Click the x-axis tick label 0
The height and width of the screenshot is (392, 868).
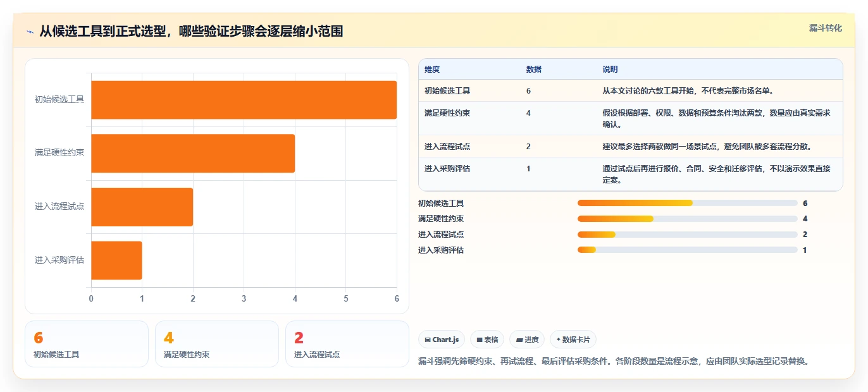[x=91, y=298]
